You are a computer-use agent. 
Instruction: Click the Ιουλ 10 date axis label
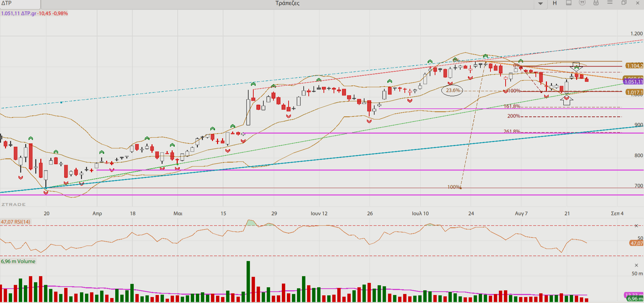pyautogui.click(x=420, y=214)
